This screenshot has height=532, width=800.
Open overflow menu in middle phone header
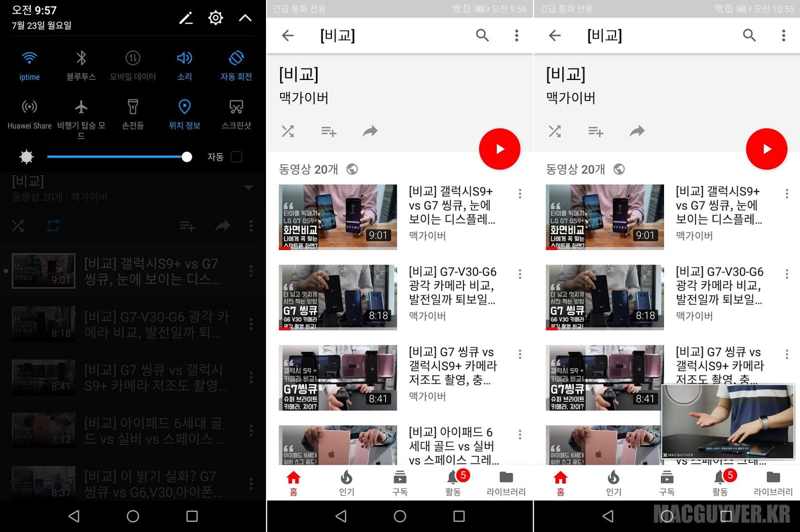pyautogui.click(x=516, y=35)
